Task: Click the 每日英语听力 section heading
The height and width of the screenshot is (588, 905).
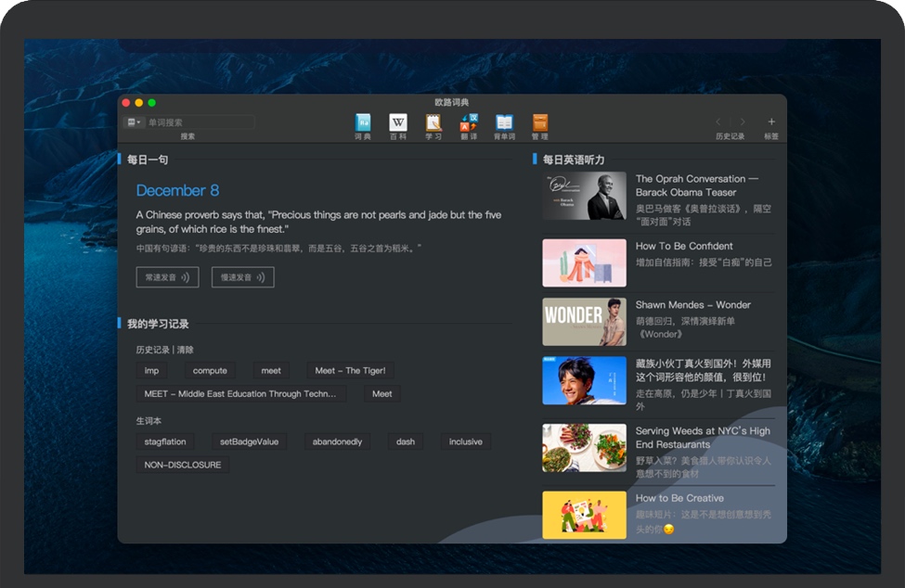Action: [x=574, y=160]
